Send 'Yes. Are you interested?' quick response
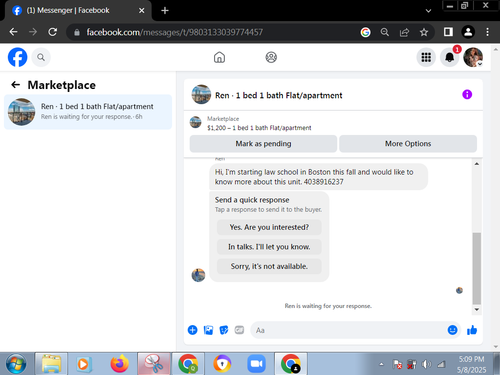Viewport: 500px width, 375px height. tap(269, 227)
